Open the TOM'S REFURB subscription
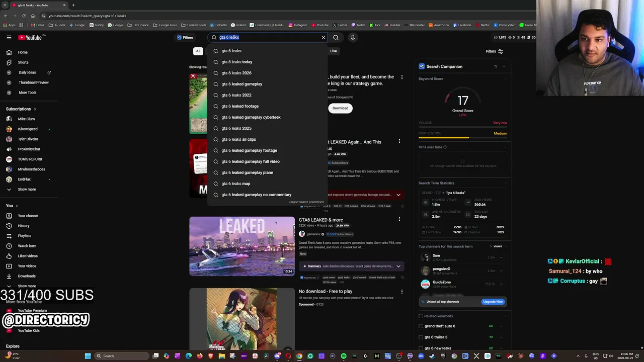 [29, 159]
